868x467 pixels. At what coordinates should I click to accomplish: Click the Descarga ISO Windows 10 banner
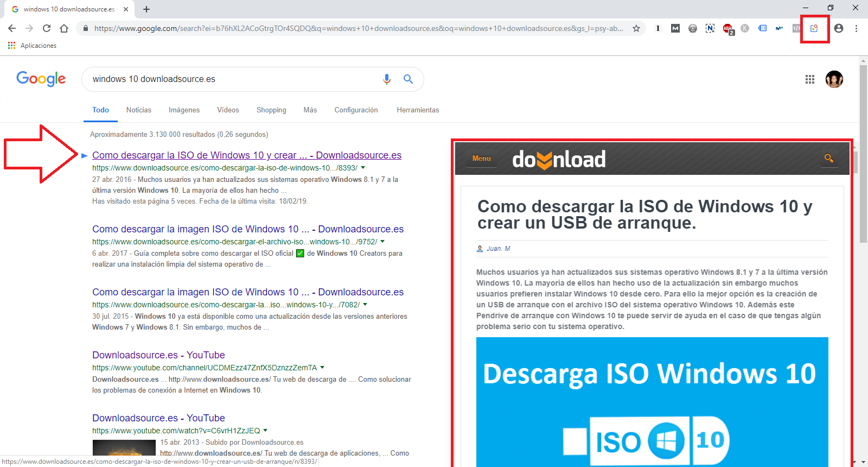point(652,402)
